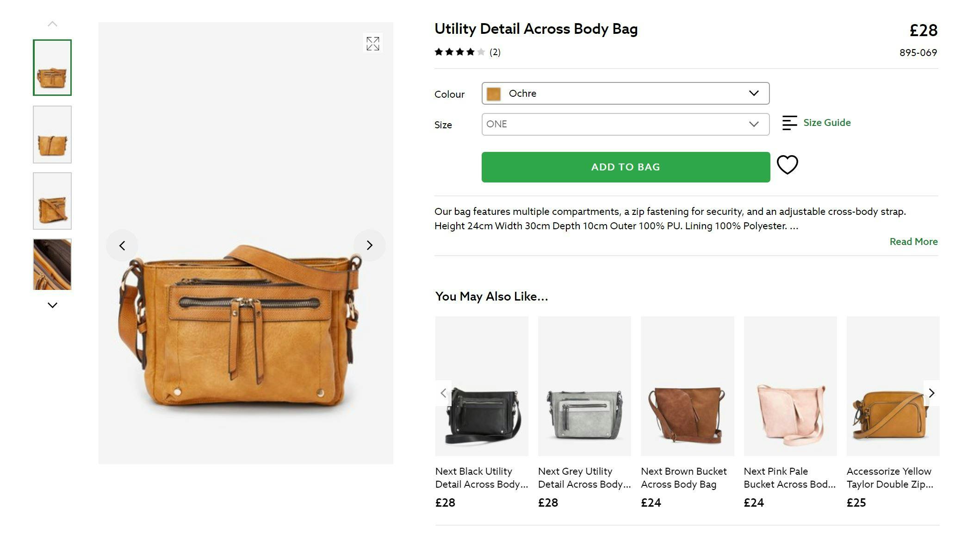Image resolution: width=980 pixels, height=540 pixels.
Task: Go to next product image arrow
Action: click(369, 245)
